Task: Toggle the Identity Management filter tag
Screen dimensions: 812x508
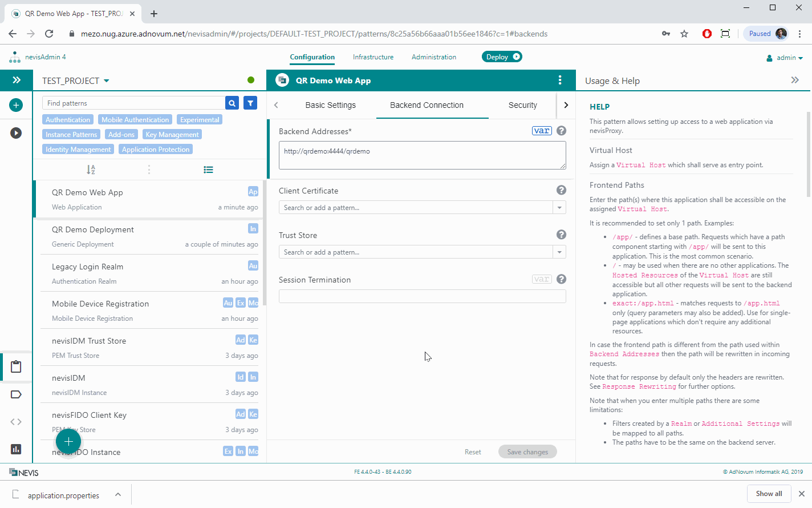Action: point(78,150)
